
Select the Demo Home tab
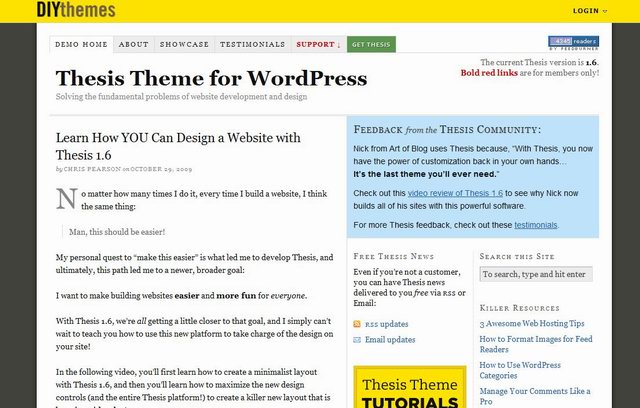click(81, 44)
